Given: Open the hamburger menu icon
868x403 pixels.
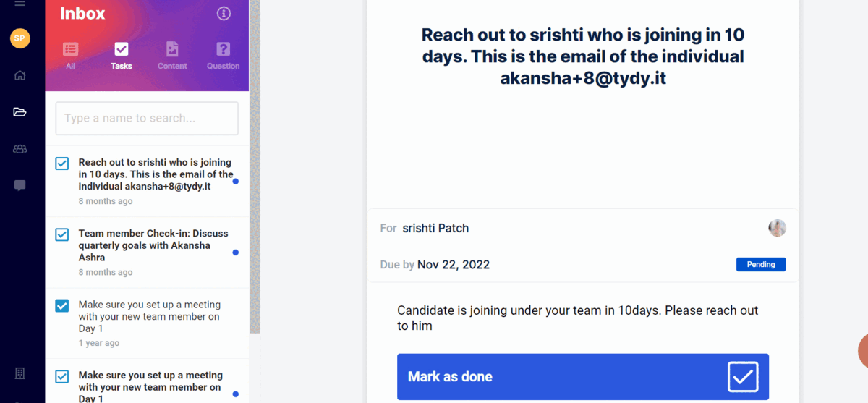Looking at the screenshot, I should pyautogui.click(x=20, y=4).
